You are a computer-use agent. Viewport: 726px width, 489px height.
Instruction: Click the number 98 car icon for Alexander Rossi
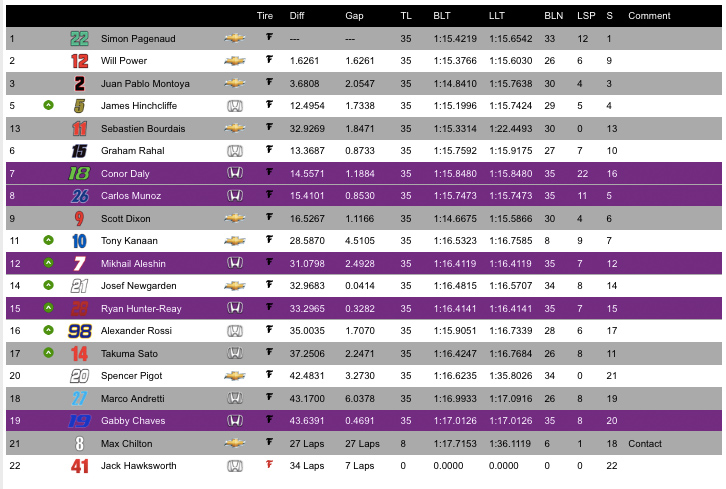click(x=80, y=331)
